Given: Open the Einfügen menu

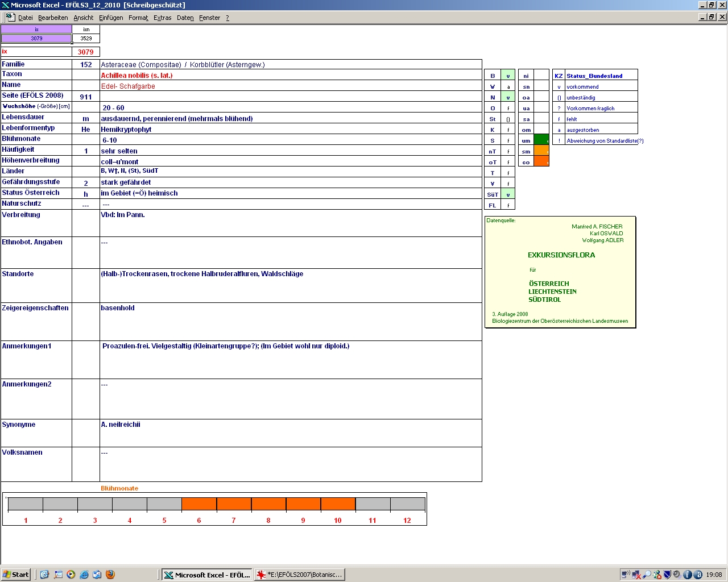Looking at the screenshot, I should (x=111, y=18).
